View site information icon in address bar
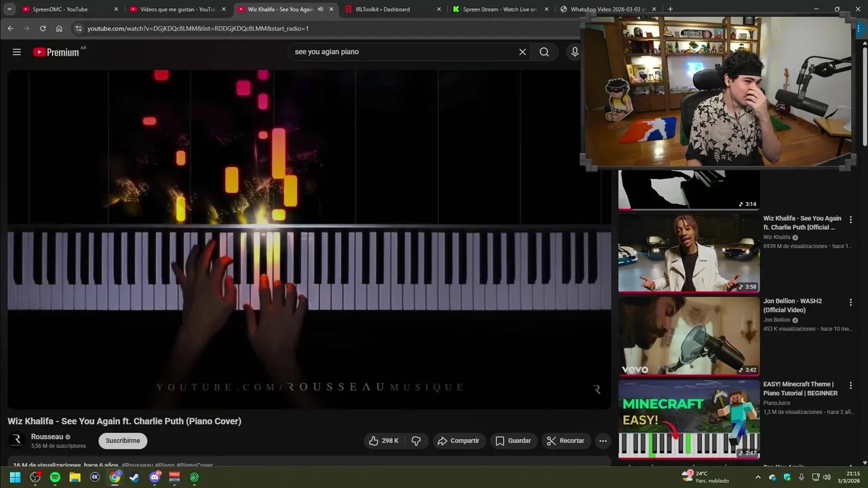Screen dimensions: 868x488 tap(78, 28)
